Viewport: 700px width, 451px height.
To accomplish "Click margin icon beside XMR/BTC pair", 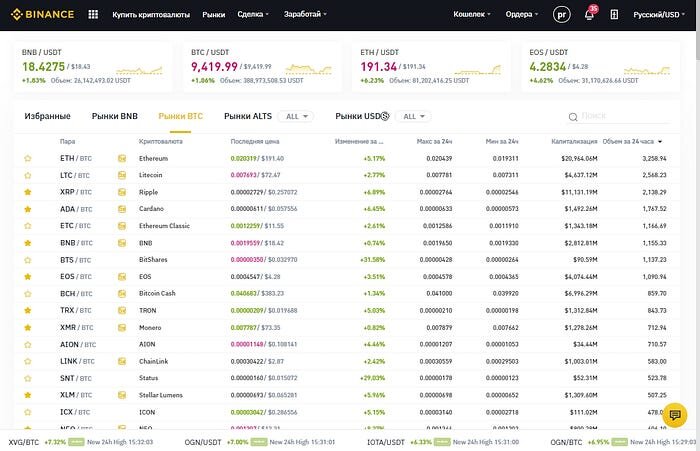I will point(122,327).
